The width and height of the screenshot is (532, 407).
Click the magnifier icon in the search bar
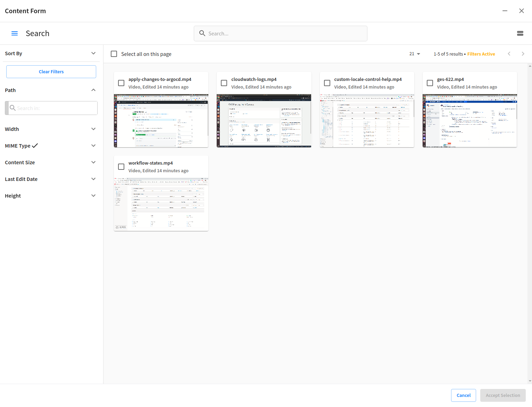coord(202,33)
